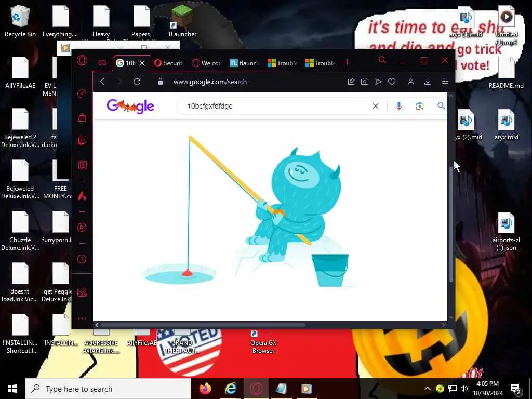
Task: Open the Windows Start menu
Action: point(12,389)
